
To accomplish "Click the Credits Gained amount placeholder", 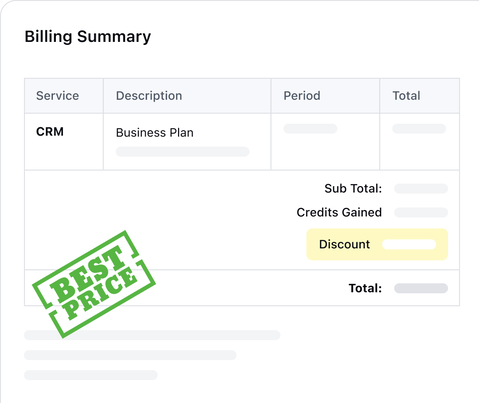I will click(x=421, y=212).
